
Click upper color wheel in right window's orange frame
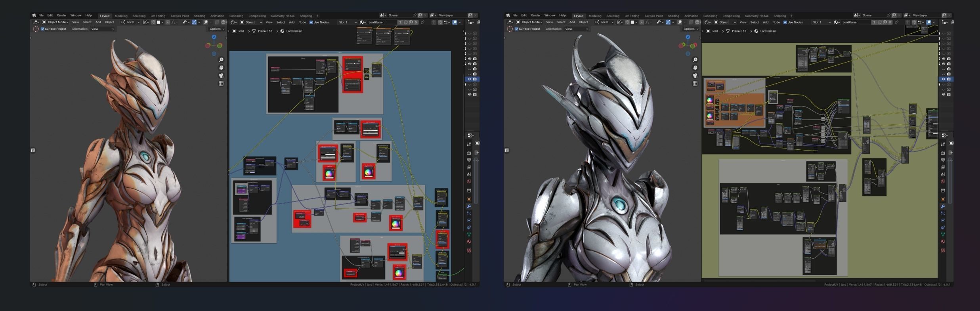[x=710, y=100]
